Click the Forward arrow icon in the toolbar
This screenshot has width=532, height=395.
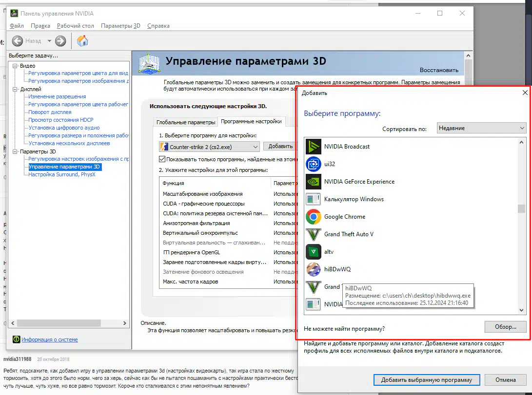click(x=60, y=41)
